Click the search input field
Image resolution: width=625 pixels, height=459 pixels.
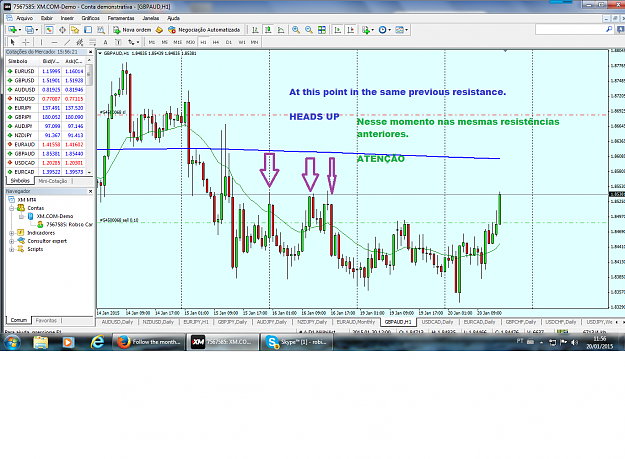point(570,29)
